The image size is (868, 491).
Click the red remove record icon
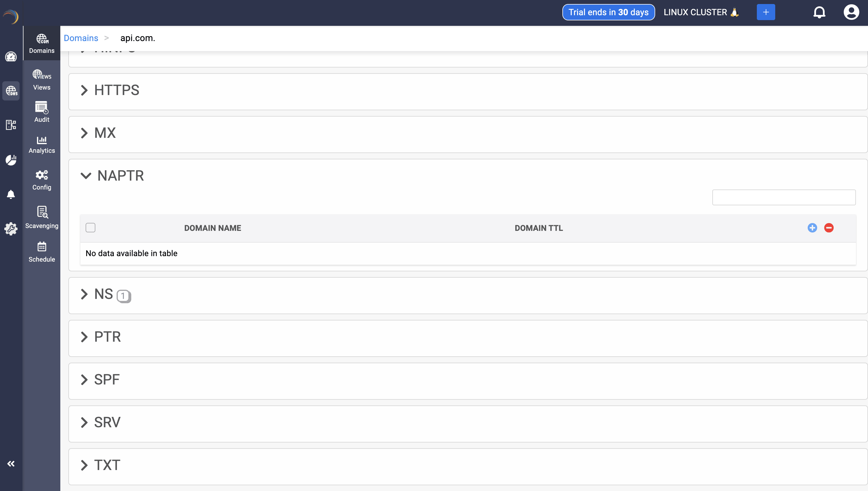(829, 228)
